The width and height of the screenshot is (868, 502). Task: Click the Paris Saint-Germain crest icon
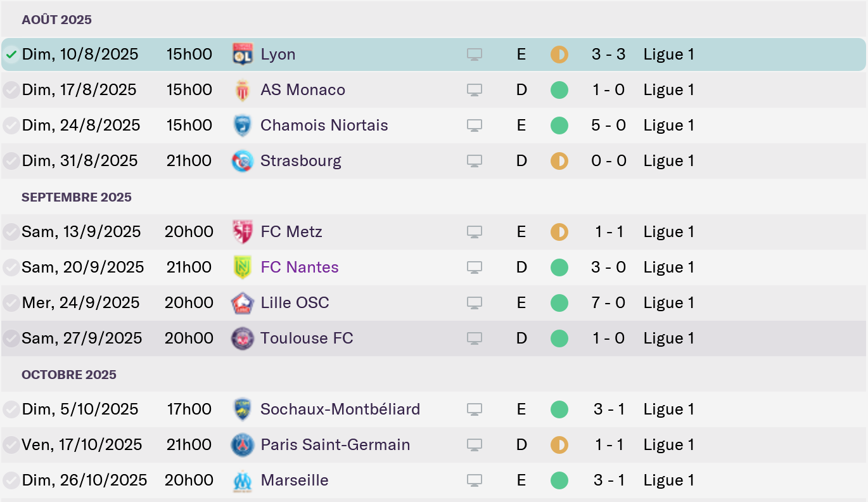coord(243,445)
